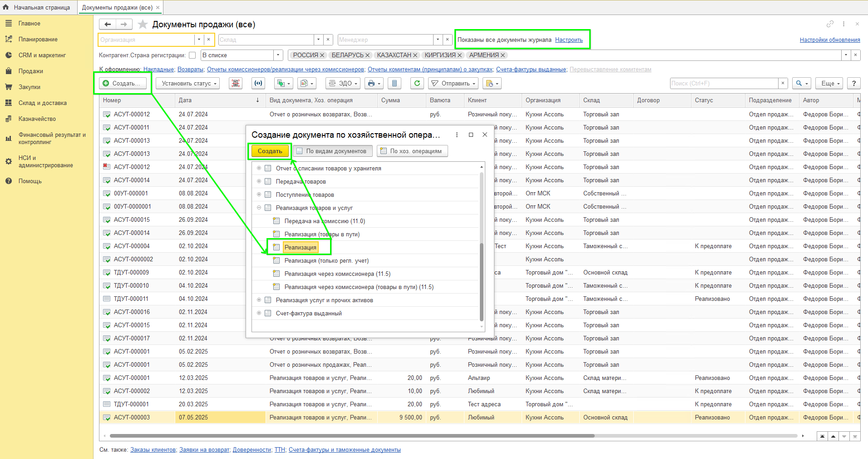Add this journal to favorites with the star
This screenshot has width=868, height=459.
pyautogui.click(x=143, y=24)
